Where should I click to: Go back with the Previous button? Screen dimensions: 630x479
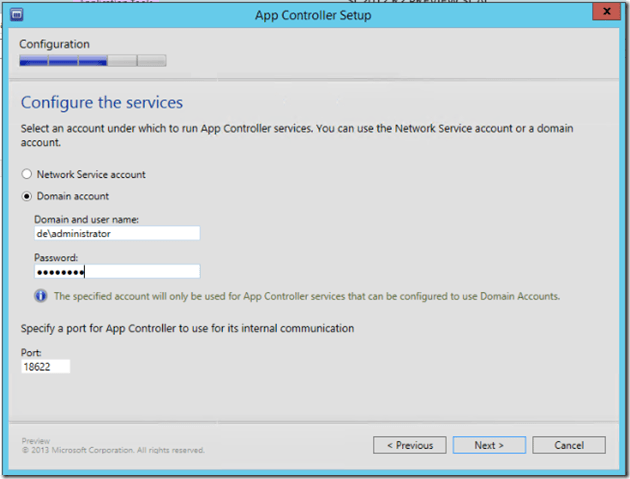click(409, 445)
